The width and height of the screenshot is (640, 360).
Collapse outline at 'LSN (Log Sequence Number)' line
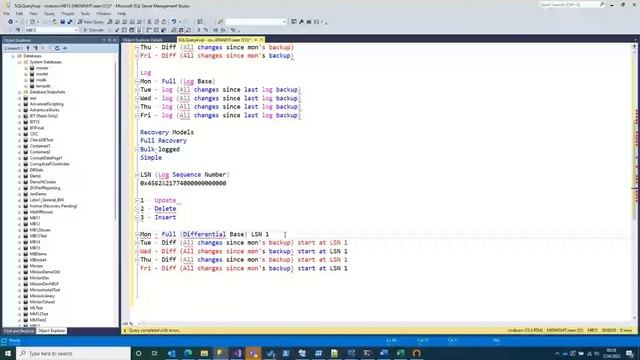(137, 175)
